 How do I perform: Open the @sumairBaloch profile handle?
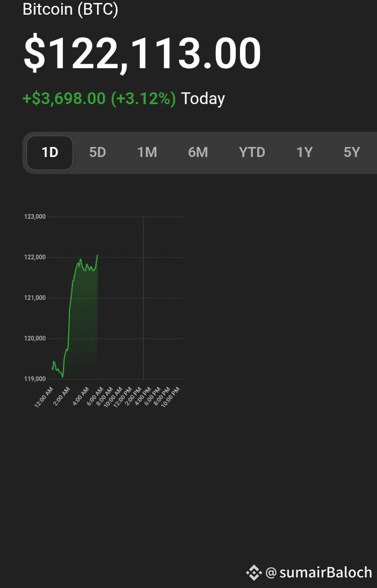coord(319,572)
